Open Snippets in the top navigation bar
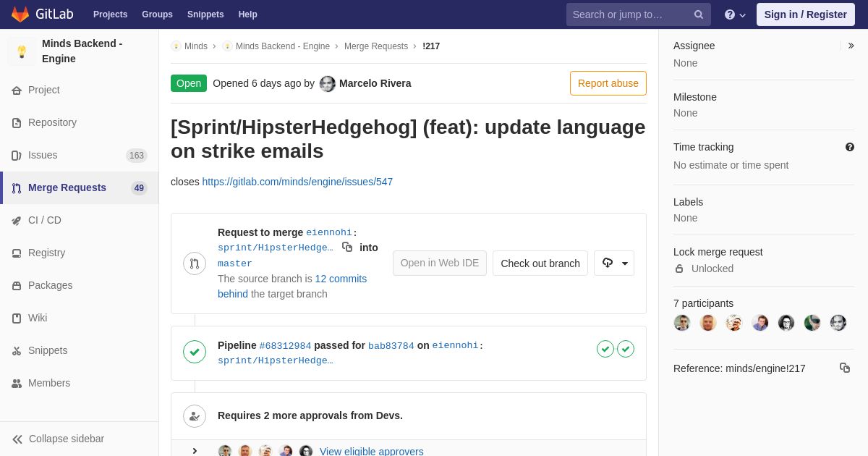 coord(205,14)
